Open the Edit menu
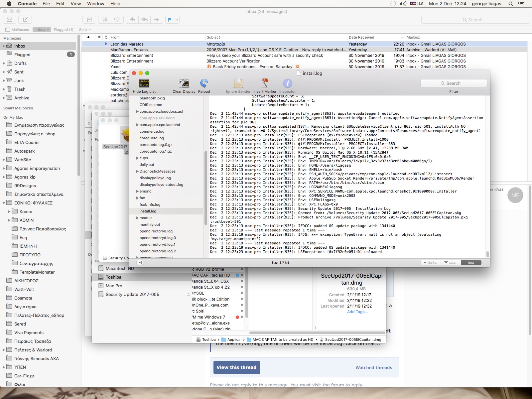The width and height of the screenshot is (532, 399). [60, 4]
